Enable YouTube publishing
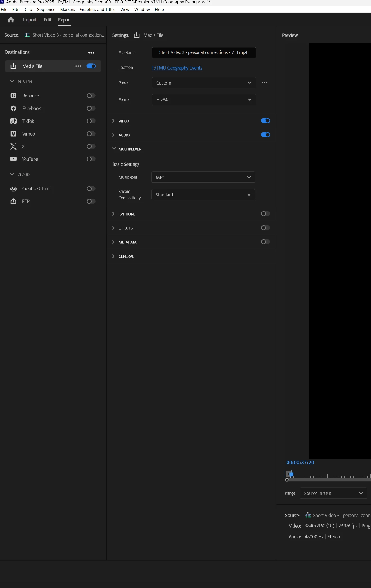 pyautogui.click(x=91, y=159)
